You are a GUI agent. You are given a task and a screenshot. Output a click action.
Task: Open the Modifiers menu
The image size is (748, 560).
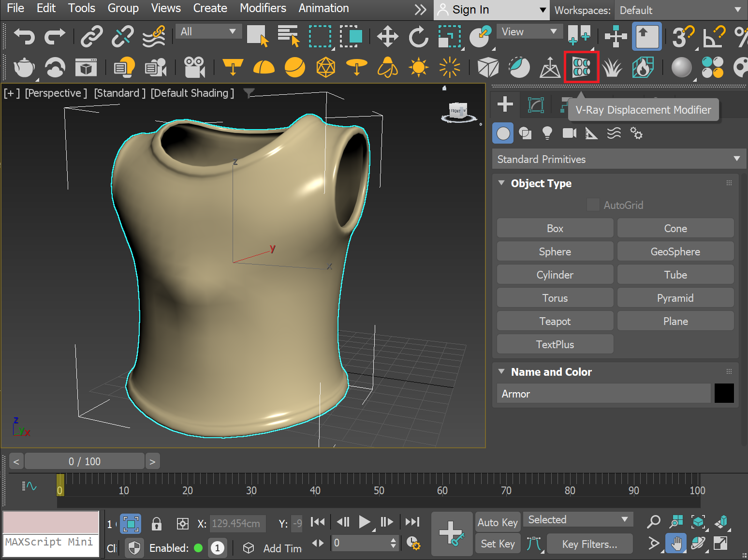point(263,8)
